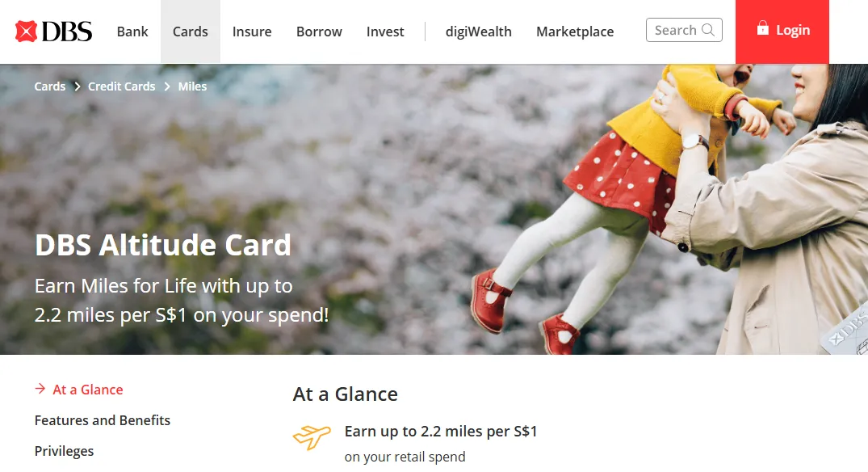Focus the Search input field
868x472 pixels.
pyautogui.click(x=684, y=30)
